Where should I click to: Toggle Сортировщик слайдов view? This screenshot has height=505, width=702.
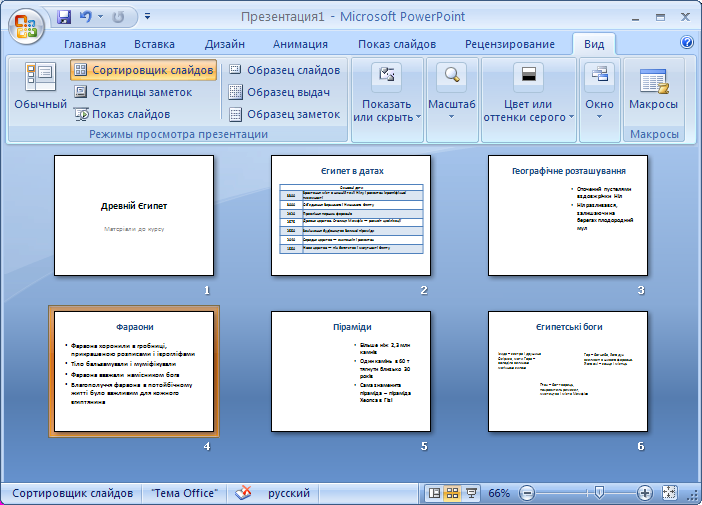144,70
